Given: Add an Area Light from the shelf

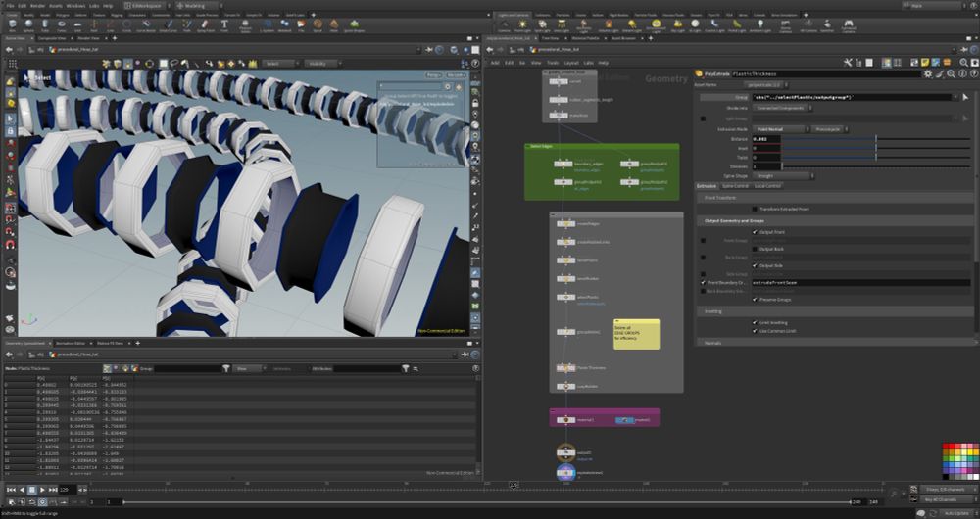Looking at the screenshot, I should point(562,25).
